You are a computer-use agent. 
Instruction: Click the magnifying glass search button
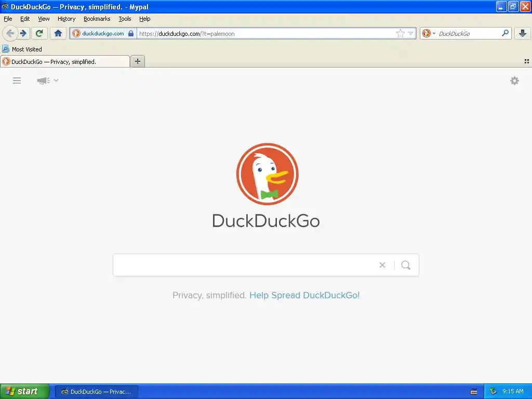click(406, 265)
